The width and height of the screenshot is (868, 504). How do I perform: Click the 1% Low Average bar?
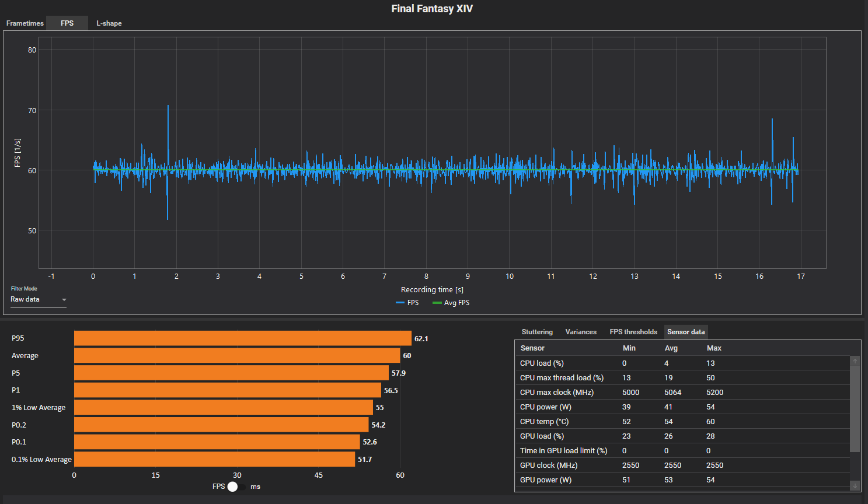pyautogui.click(x=224, y=407)
